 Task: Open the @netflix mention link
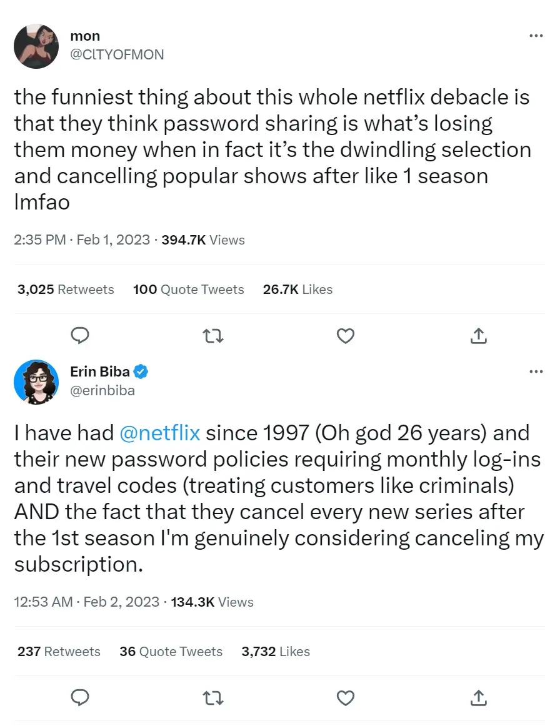[159, 432]
